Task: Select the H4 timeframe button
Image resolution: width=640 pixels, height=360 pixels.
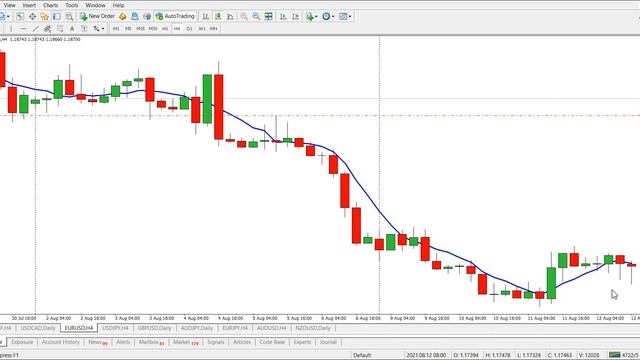Action: [177, 29]
